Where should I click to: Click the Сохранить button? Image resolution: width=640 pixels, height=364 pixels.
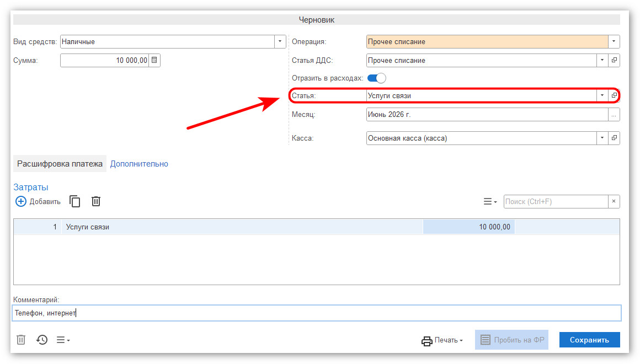[589, 340]
